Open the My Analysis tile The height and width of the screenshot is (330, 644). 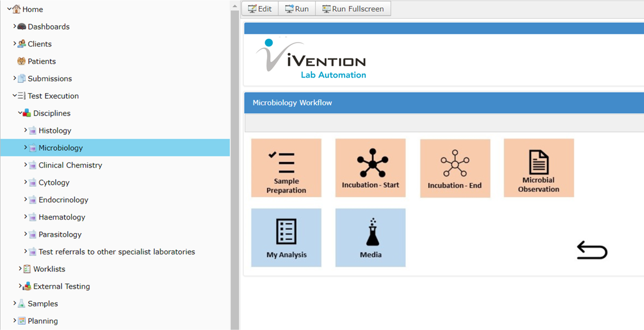[x=286, y=237]
